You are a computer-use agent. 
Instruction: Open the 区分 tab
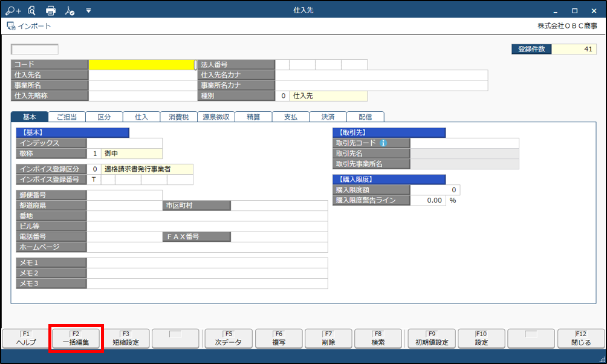(104, 117)
